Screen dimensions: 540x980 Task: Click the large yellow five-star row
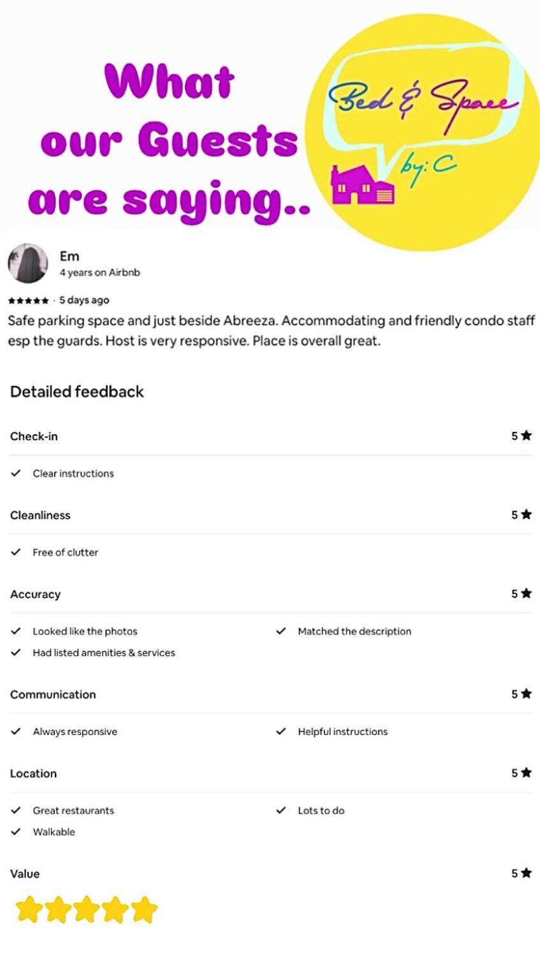tap(86, 910)
